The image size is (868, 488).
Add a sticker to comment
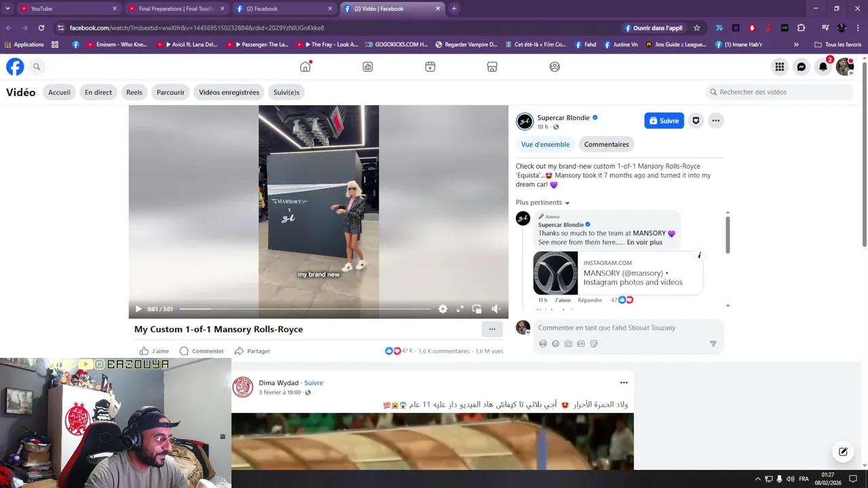coord(594,344)
